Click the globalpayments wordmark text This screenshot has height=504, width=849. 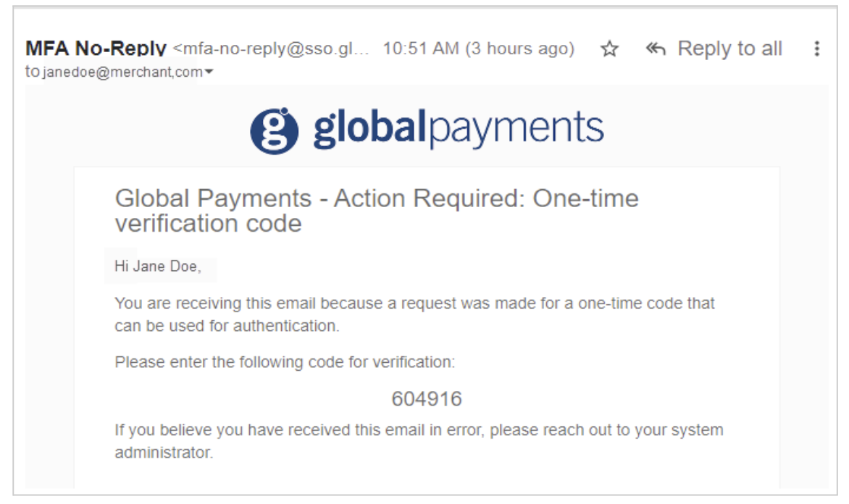click(x=458, y=129)
